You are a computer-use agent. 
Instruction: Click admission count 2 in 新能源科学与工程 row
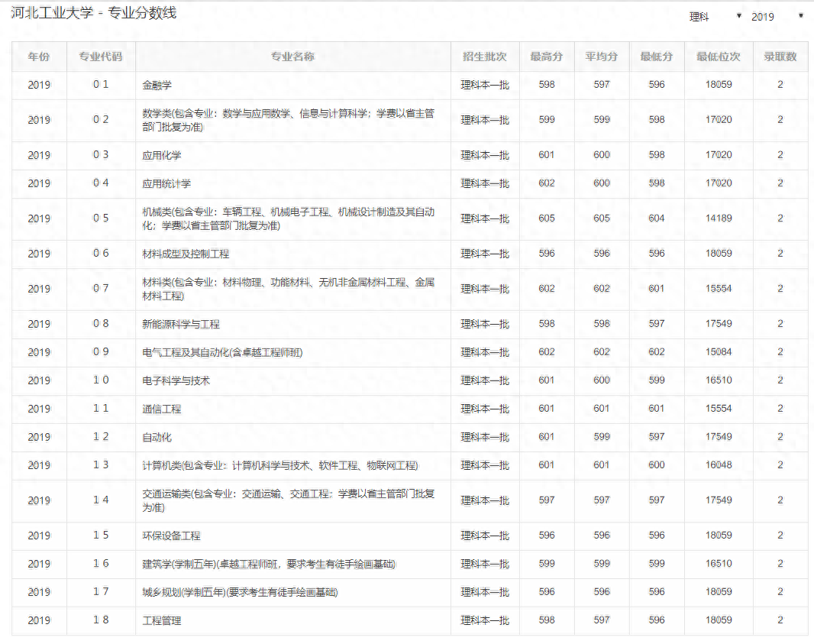(780, 324)
